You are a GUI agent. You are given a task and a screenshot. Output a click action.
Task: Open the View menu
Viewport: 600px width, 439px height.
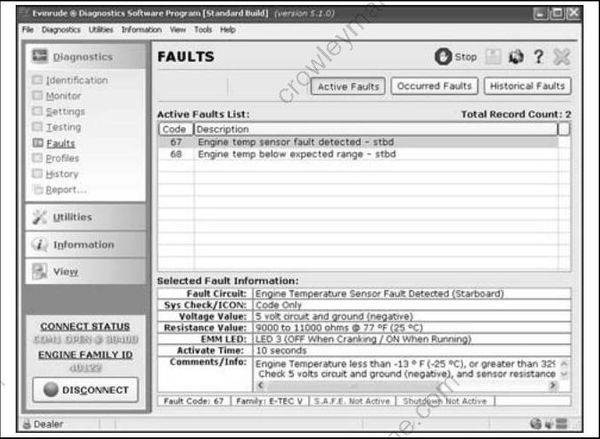[178, 29]
